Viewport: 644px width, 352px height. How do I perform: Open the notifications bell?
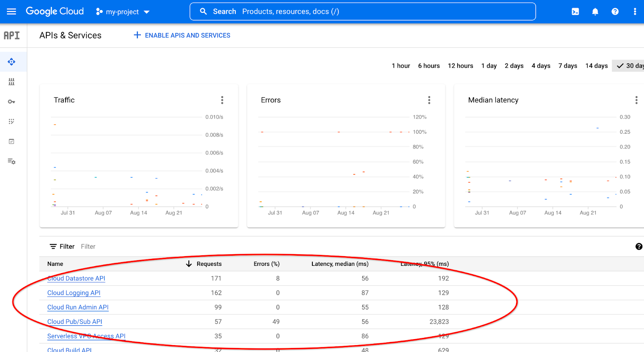tap(595, 12)
